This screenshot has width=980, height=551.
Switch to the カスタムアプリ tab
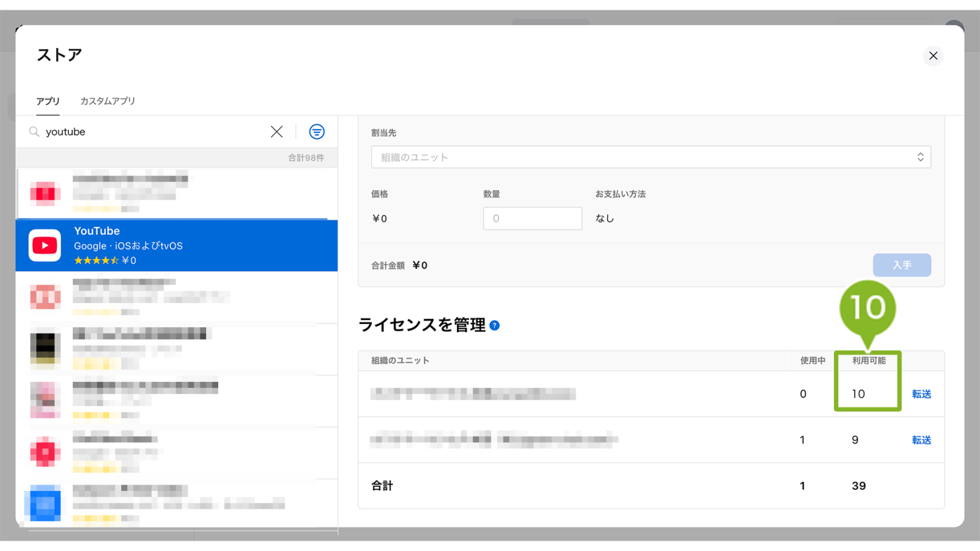(x=107, y=101)
